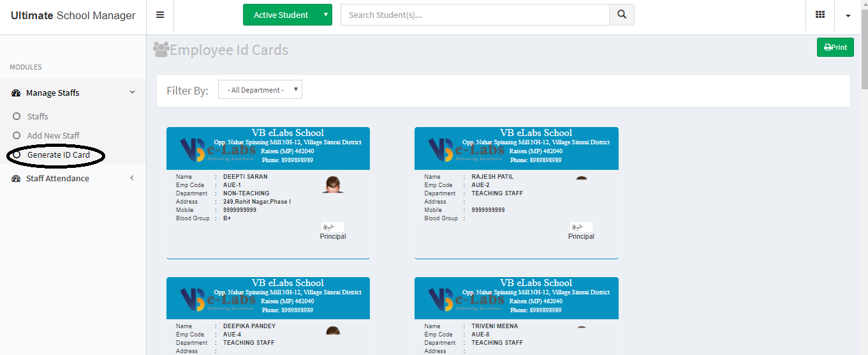Image resolution: width=868 pixels, height=355 pixels.
Task: Click e-Labs logo on Rajesh Patil's card
Action: point(466,149)
